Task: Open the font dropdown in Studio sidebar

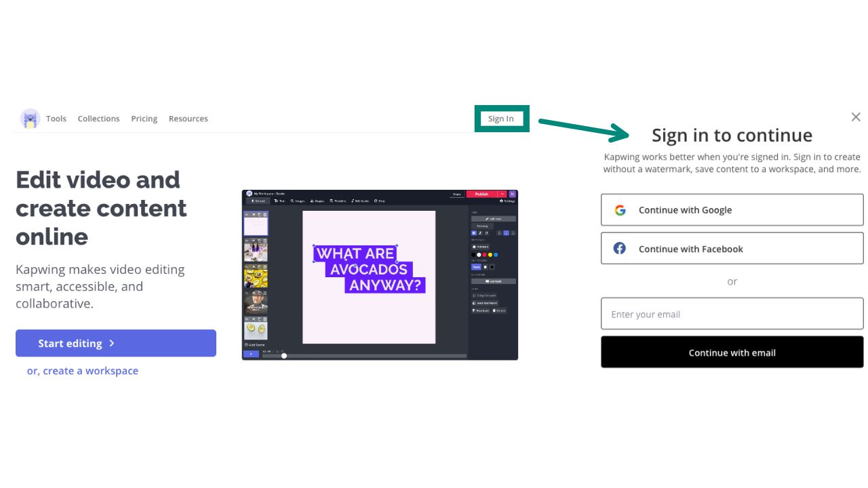Action: click(x=482, y=226)
